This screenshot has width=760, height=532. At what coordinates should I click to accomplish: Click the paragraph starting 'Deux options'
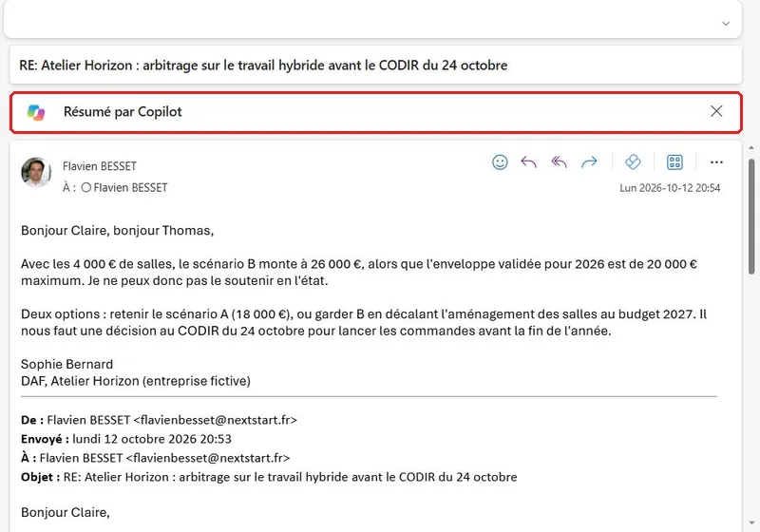coord(364,322)
